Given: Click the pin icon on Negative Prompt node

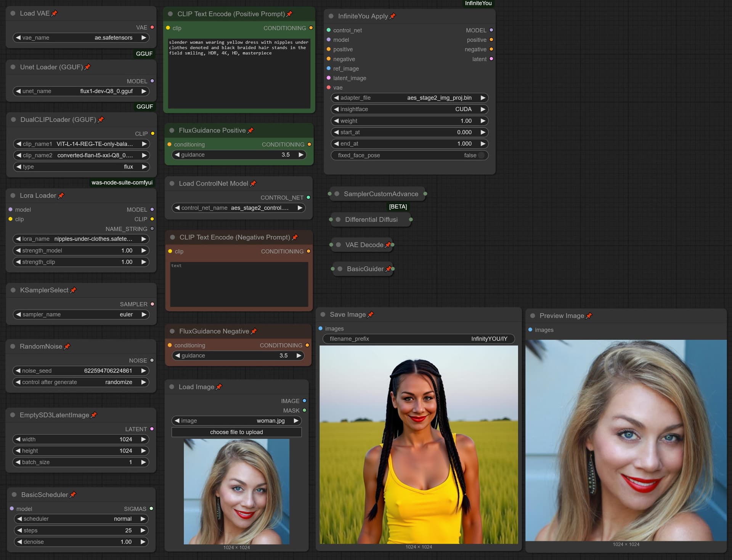Looking at the screenshot, I should tap(295, 237).
